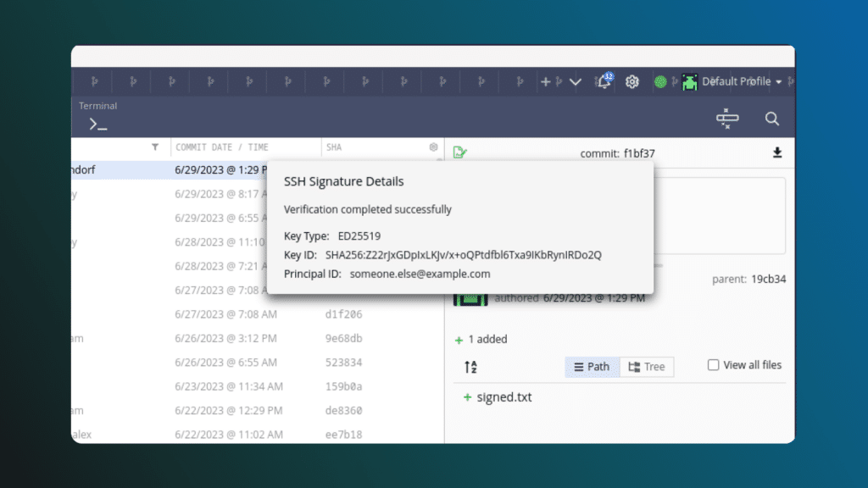The width and height of the screenshot is (868, 488).
Task: Click the download icon beside commit f1bf37
Action: coord(777,153)
